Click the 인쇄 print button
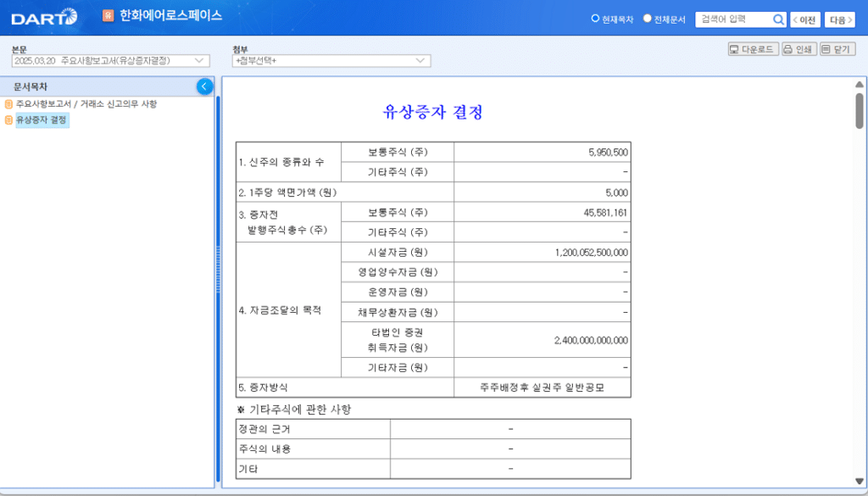The width and height of the screenshot is (868, 496). [x=798, y=49]
